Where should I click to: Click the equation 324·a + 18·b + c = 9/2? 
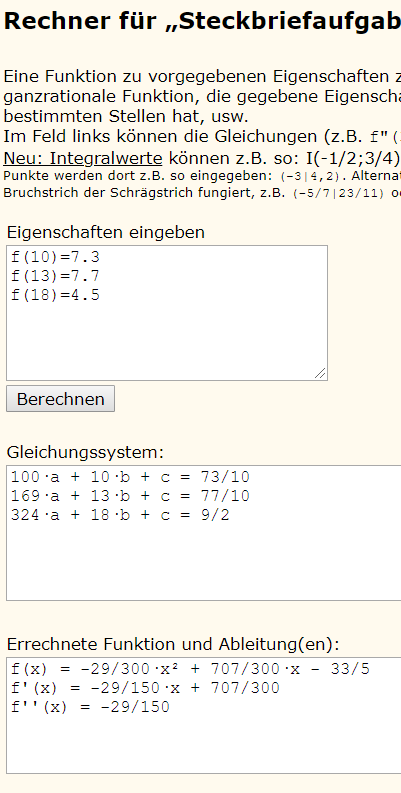[120, 515]
